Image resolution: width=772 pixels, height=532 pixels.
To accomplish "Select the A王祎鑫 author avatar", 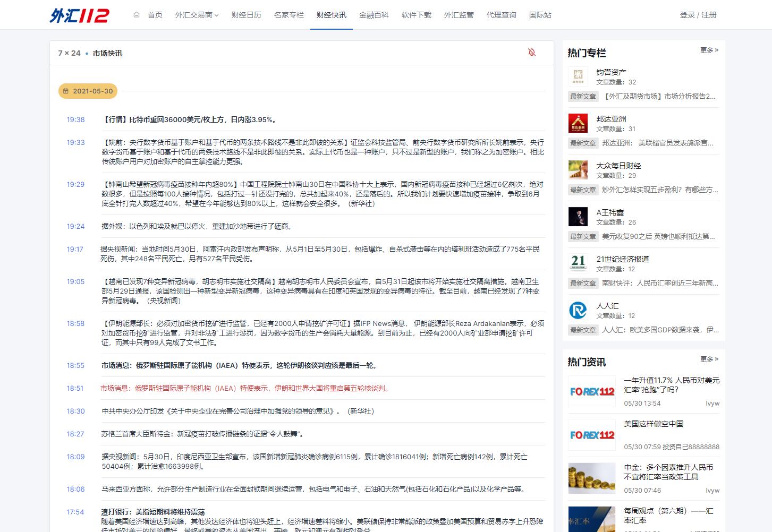I will tap(578, 217).
